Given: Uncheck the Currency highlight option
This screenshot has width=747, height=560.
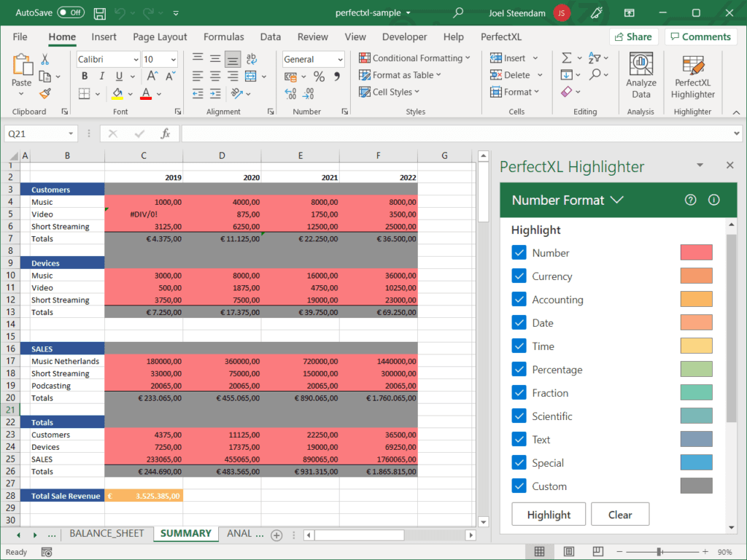Looking at the screenshot, I should tap(519, 276).
